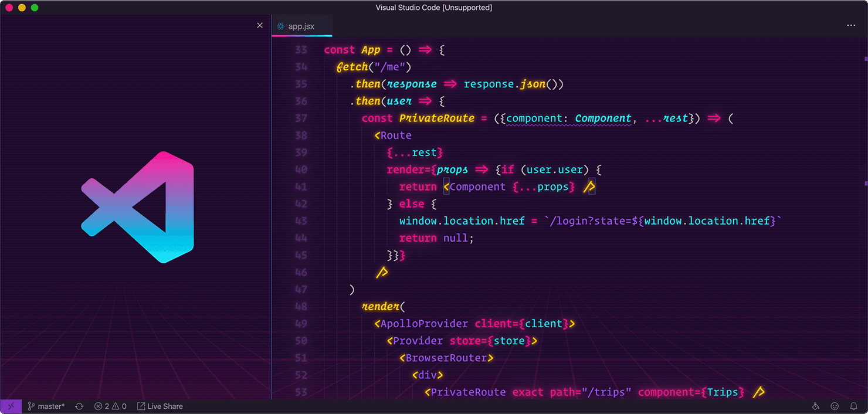Click the error indicator showing 2 errors
Image resolution: width=868 pixels, height=414 pixels.
tap(103, 406)
